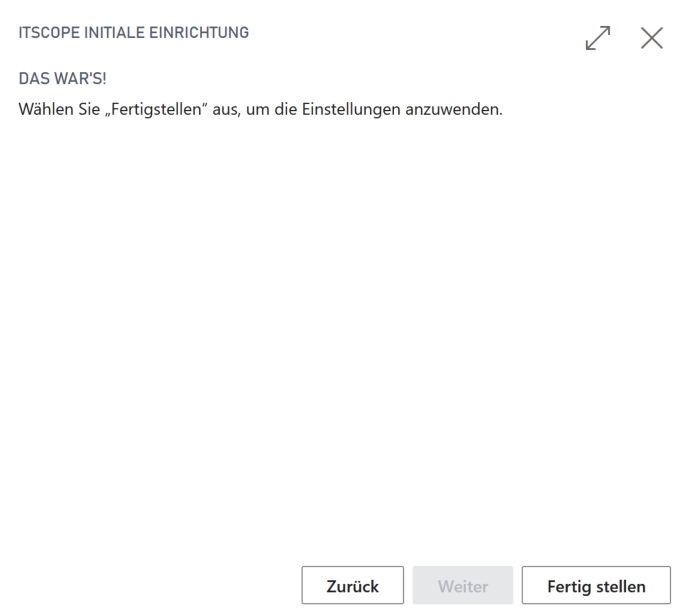This screenshot has height=615, width=682.
Task: Maximize the setup wizard window
Action: (x=598, y=38)
